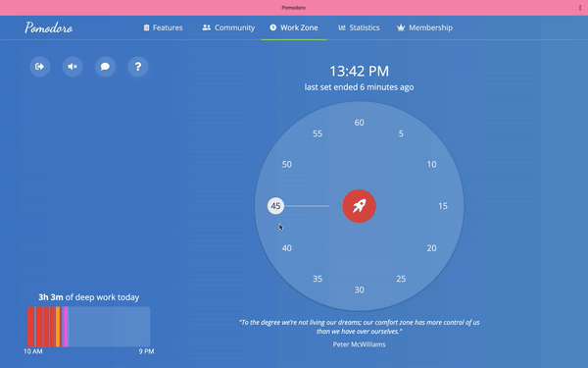Open the Membership tab
The image size is (588, 368).
[424, 27]
